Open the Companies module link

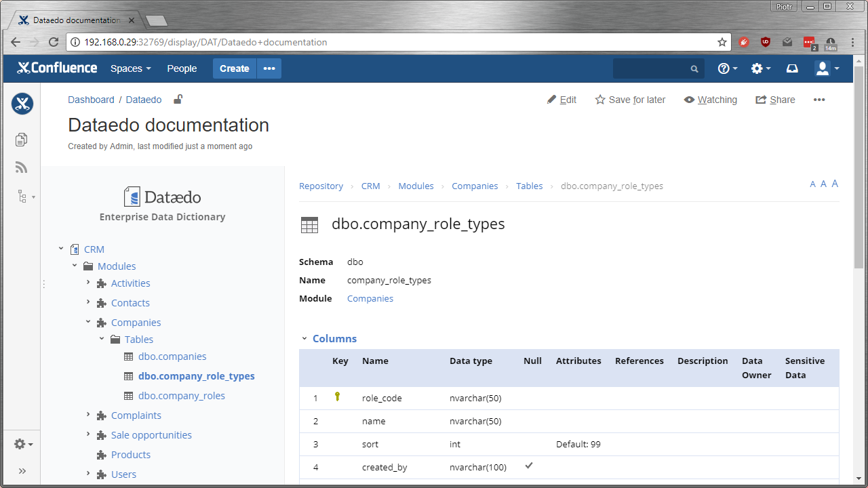(x=370, y=298)
